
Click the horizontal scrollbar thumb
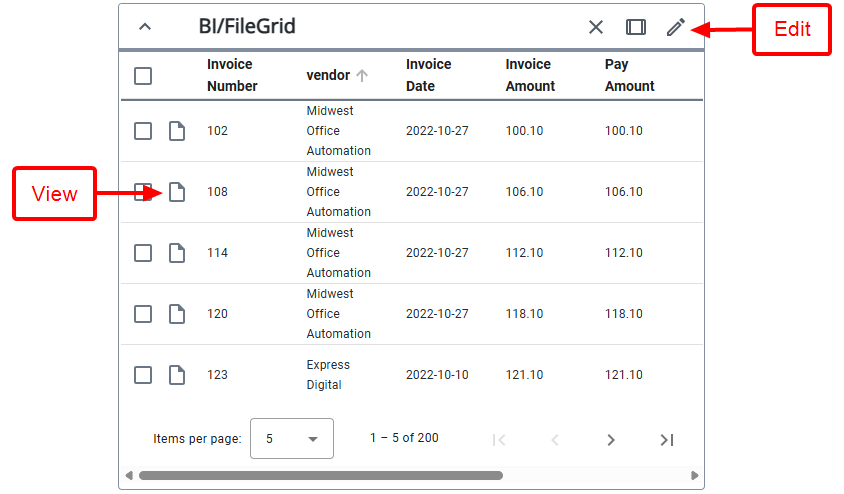click(x=320, y=476)
